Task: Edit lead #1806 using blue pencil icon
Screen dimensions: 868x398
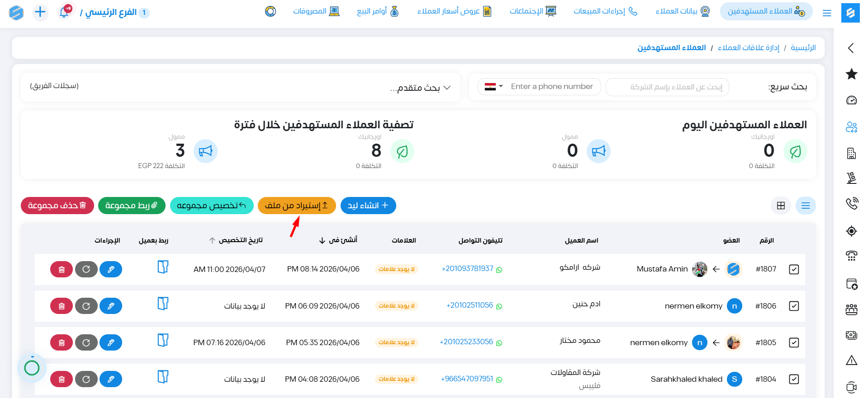Action: 111,306
